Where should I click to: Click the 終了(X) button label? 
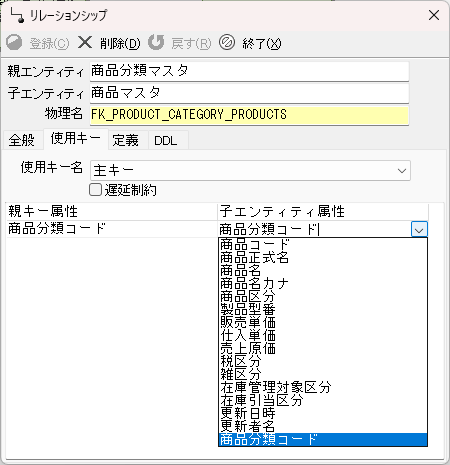[262, 43]
